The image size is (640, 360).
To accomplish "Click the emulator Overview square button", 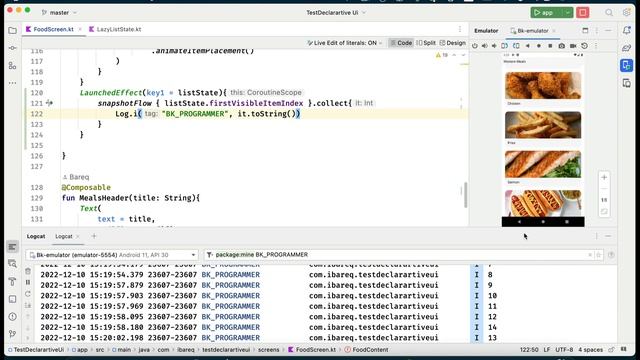I will pos(550,46).
